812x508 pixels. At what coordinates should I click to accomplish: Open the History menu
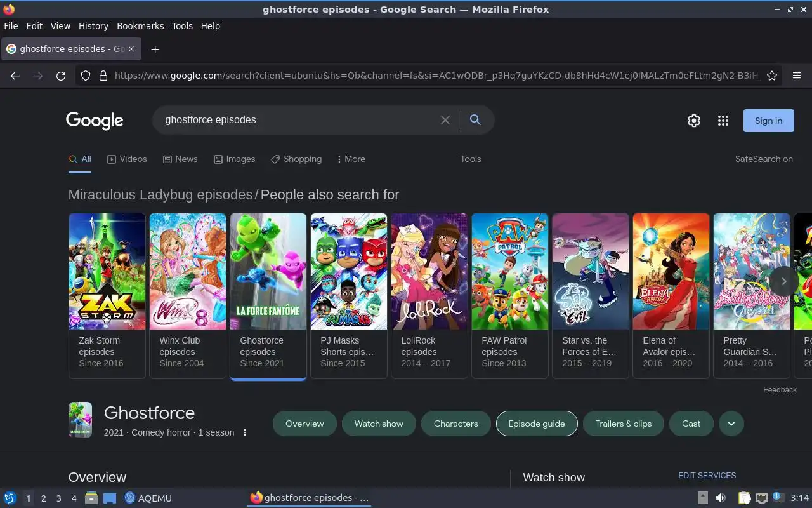[x=93, y=26]
